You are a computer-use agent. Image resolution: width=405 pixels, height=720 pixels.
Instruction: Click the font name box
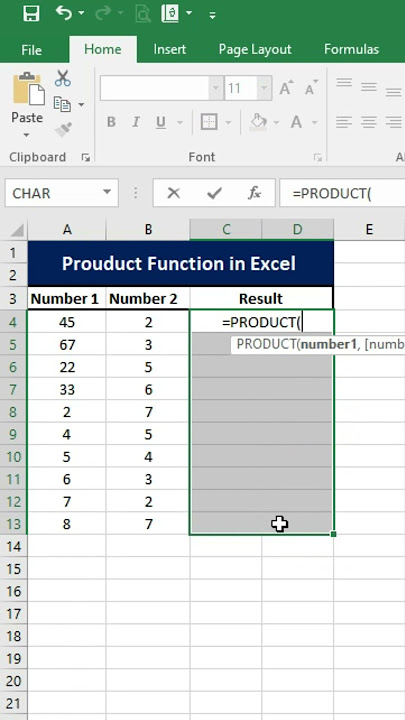(x=155, y=88)
